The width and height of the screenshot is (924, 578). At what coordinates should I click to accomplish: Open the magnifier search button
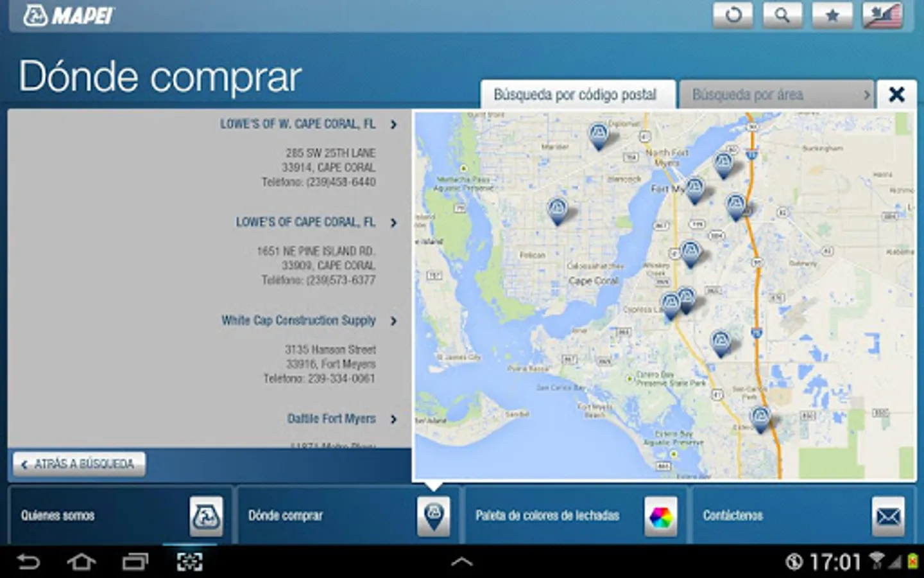[782, 15]
